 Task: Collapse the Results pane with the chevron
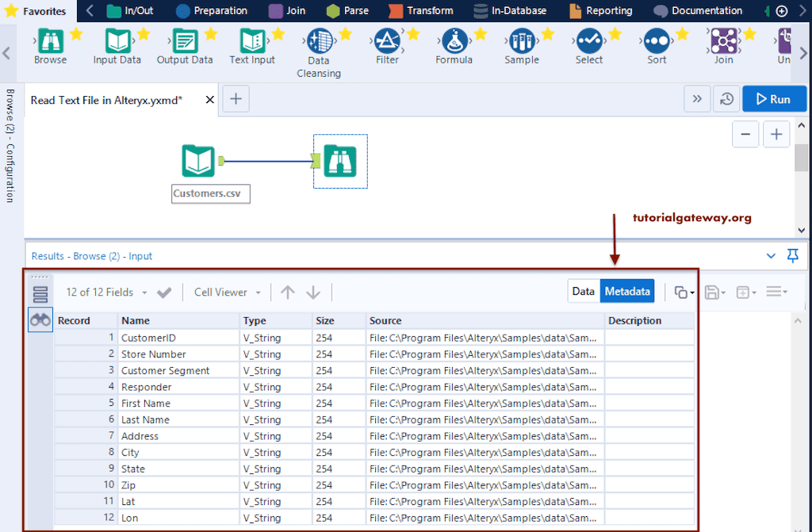(771, 255)
